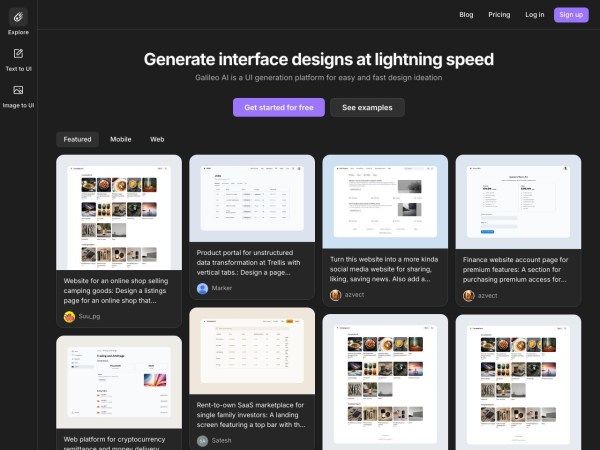Image resolution: width=600 pixels, height=450 pixels.
Task: Open the Log in link
Action: point(535,15)
